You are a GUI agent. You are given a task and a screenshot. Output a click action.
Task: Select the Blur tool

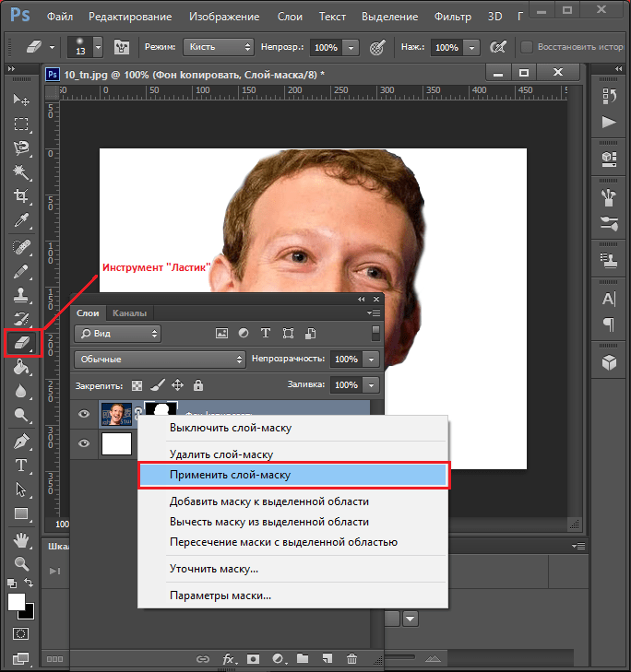click(21, 391)
